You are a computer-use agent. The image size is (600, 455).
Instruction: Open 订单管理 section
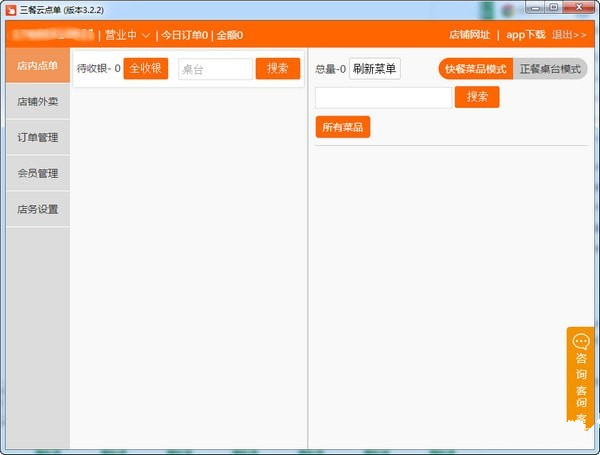(x=38, y=137)
